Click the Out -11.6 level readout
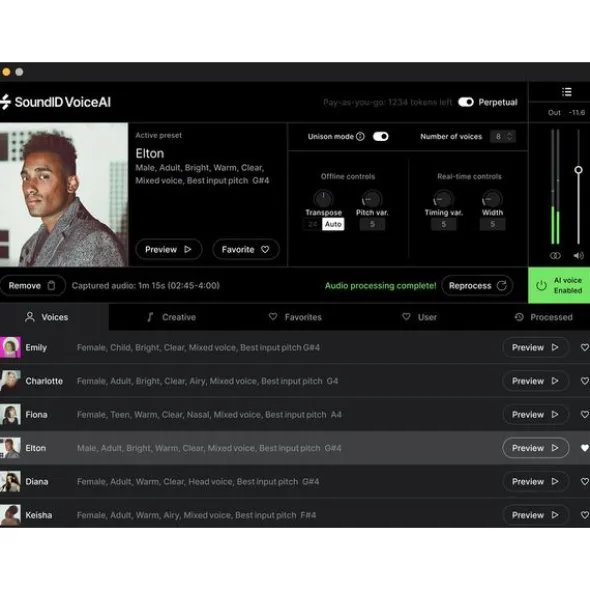Screen dimensions: 590x591 click(x=566, y=113)
